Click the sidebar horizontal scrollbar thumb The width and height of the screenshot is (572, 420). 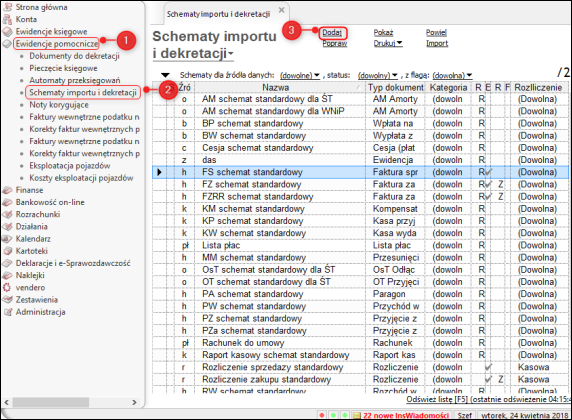51,402
